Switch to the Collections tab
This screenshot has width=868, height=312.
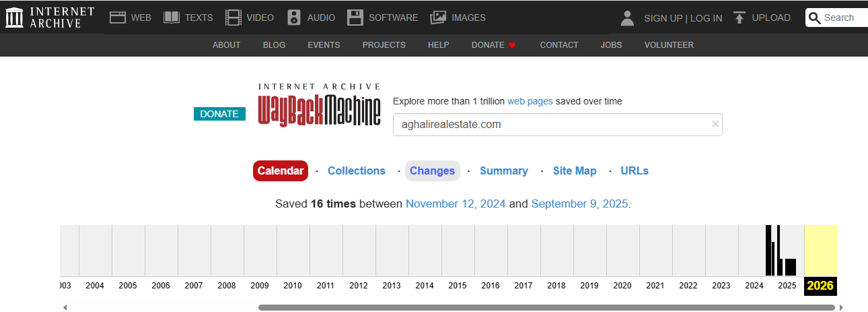point(357,170)
